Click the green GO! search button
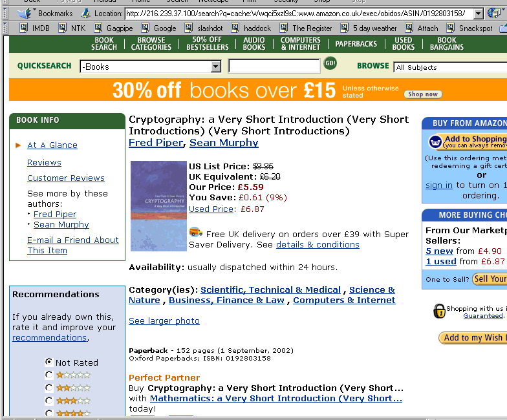Screen dimensions: 507x420 330,63
